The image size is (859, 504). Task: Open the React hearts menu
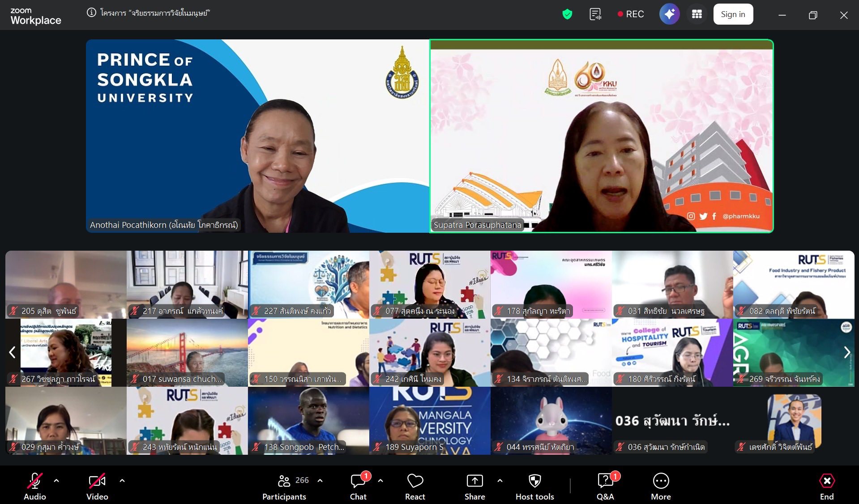click(415, 486)
